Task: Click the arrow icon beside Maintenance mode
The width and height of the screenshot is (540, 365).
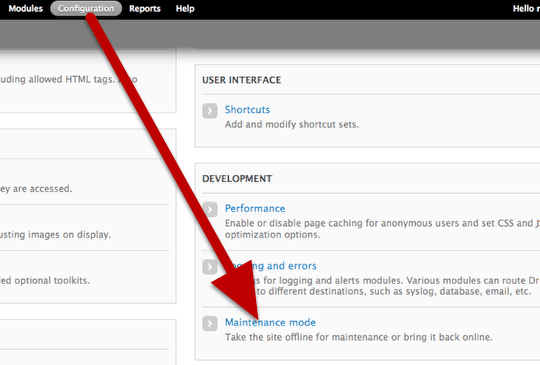Action: pyautogui.click(x=210, y=324)
